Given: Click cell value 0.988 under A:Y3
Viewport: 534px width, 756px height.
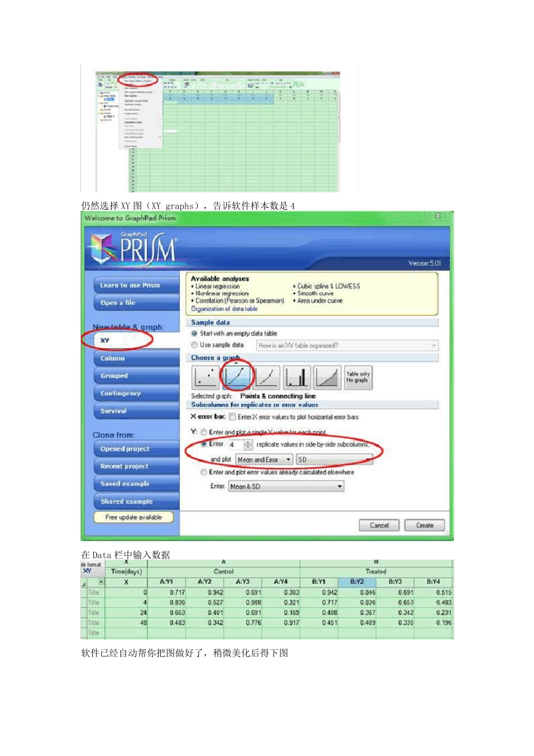Looking at the screenshot, I should (x=243, y=602).
